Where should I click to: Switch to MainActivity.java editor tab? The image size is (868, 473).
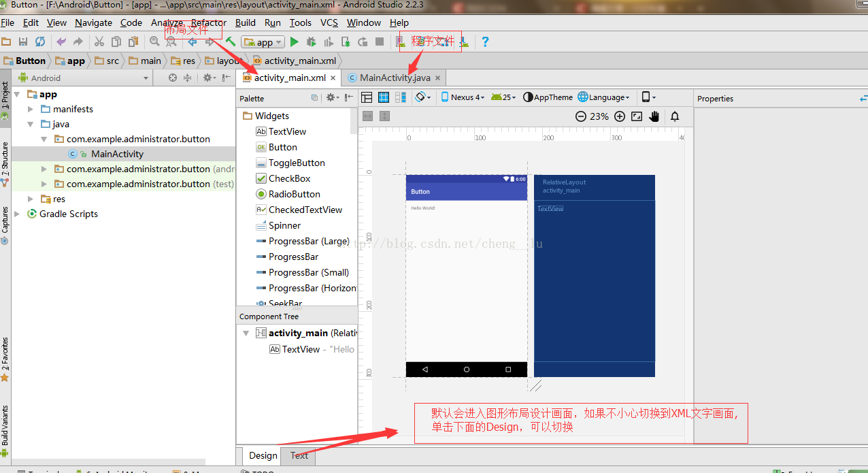point(395,78)
